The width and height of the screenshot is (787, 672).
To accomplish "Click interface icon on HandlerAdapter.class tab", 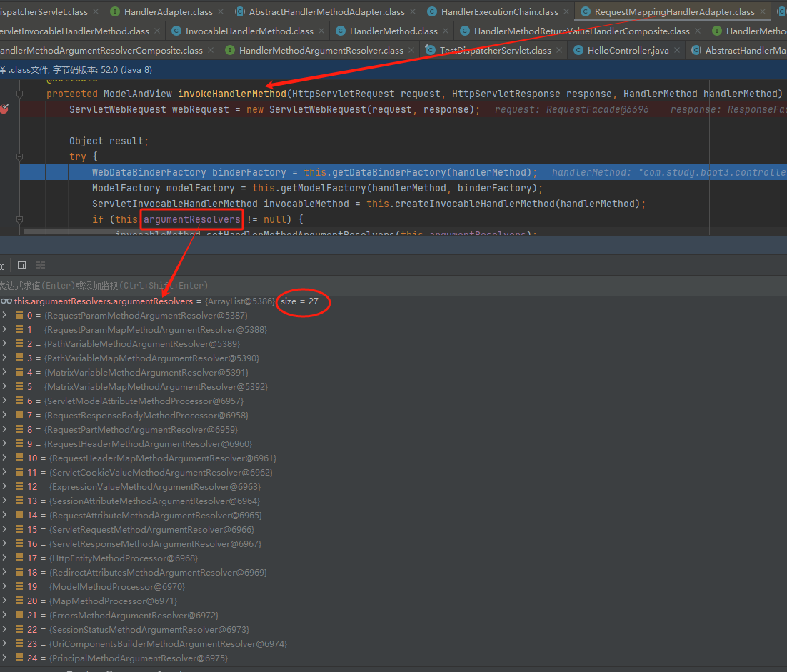I will pos(115,11).
